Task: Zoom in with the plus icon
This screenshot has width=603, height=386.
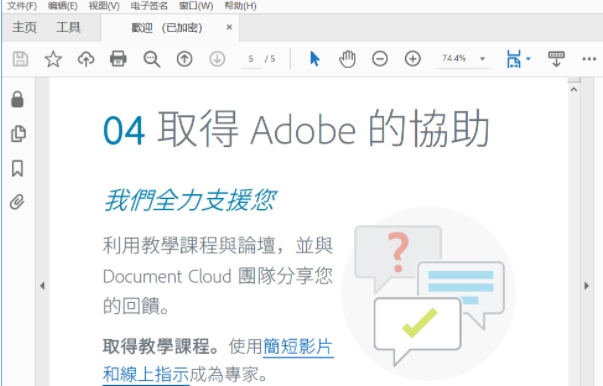Action: [x=413, y=59]
